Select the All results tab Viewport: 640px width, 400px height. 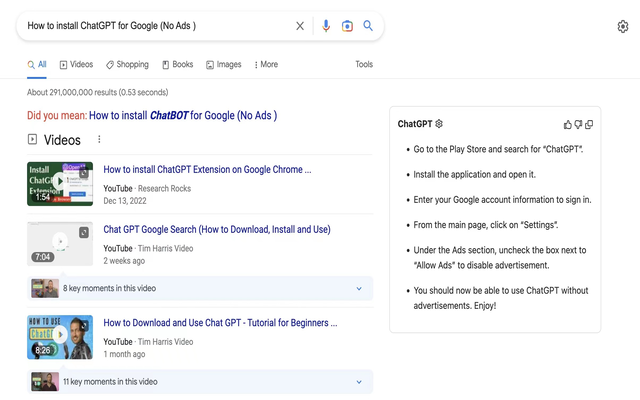(37, 64)
